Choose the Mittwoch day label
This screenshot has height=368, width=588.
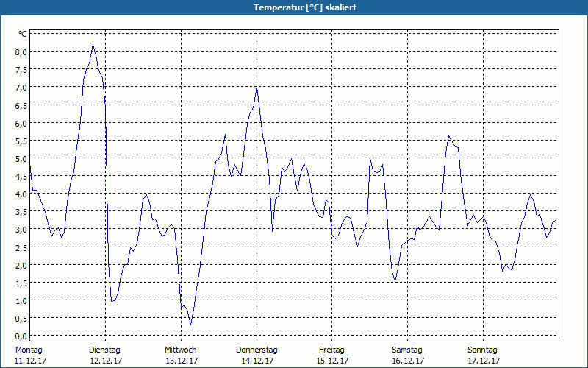[x=180, y=350]
